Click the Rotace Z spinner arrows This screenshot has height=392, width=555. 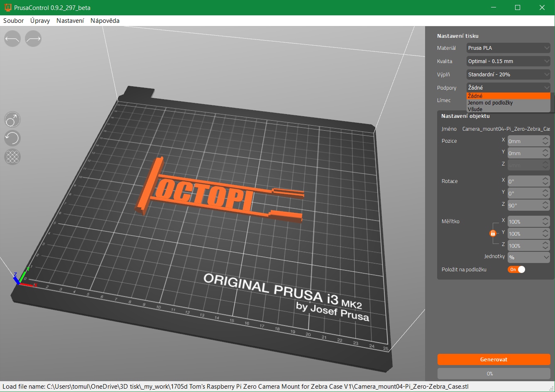point(546,206)
